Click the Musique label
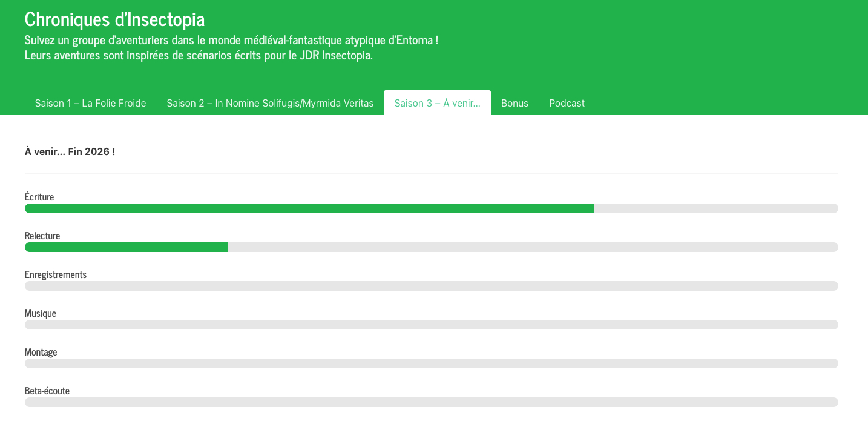Screen dimensions: 868x427 41,313
